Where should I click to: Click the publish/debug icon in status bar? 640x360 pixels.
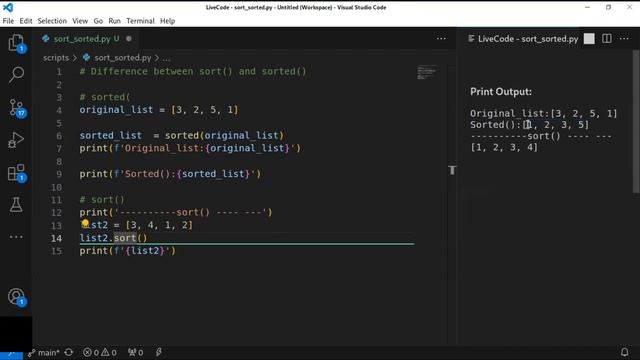pyautogui.click(x=159, y=352)
